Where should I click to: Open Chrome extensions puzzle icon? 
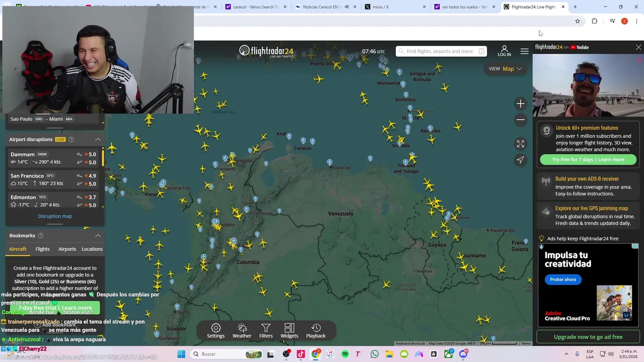(x=595, y=21)
